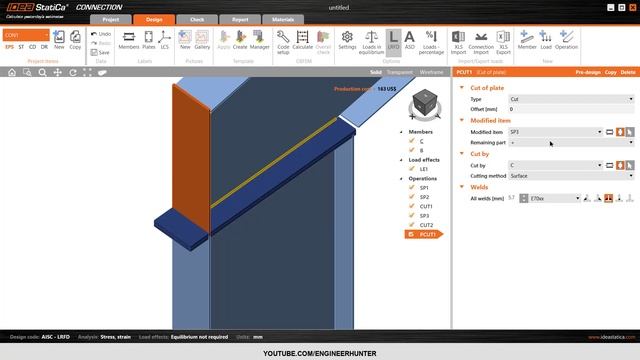Select Transparent view mode
Image resolution: width=640 pixels, height=360 pixels.
pos(400,72)
